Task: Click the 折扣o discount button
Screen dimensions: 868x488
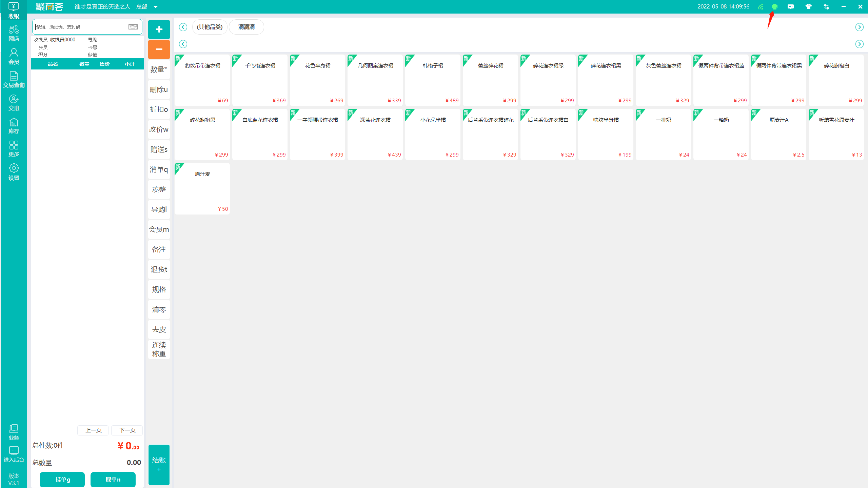Action: 159,109
